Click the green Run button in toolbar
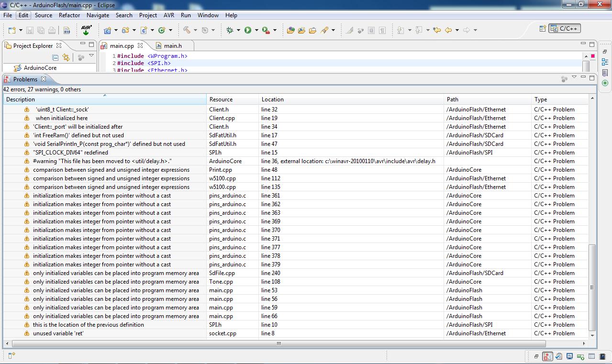612x364 pixels. [248, 30]
